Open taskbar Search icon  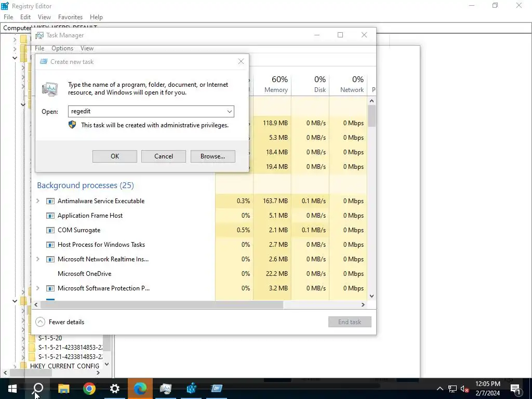coord(38,388)
